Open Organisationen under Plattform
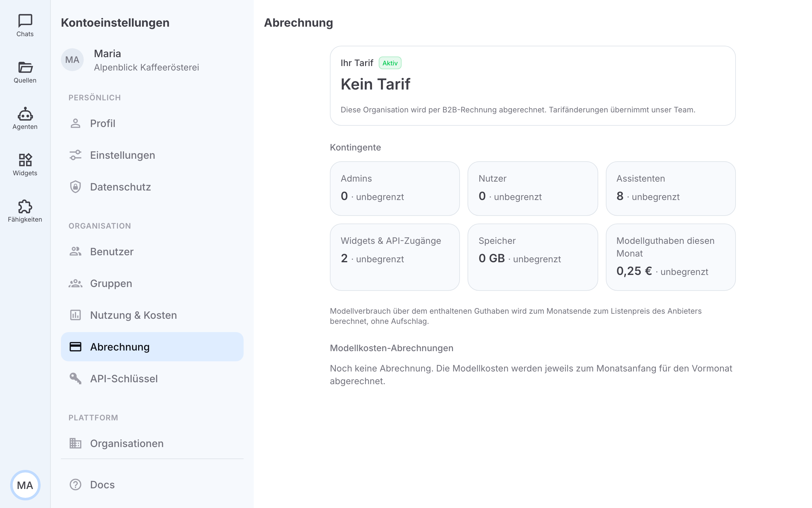 tap(152, 443)
